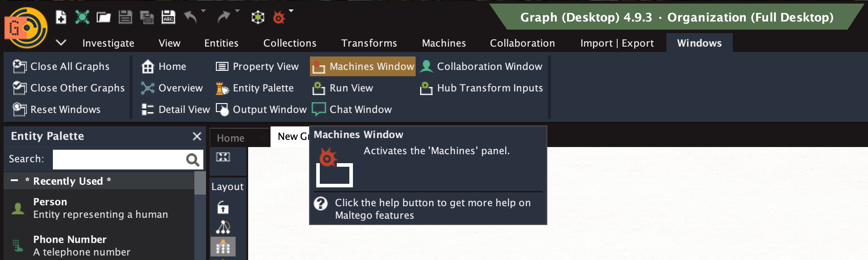Click the green network graph icon
Image resolution: width=868 pixels, height=260 pixels.
82,17
